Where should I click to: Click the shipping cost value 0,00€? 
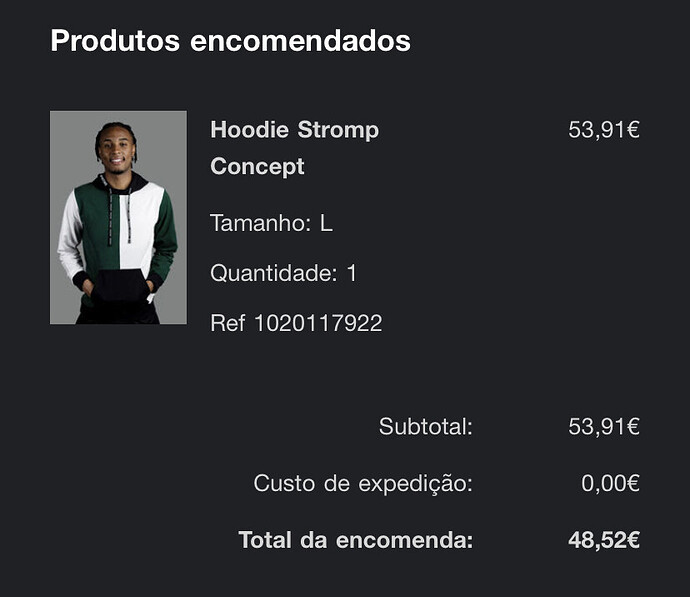610,483
